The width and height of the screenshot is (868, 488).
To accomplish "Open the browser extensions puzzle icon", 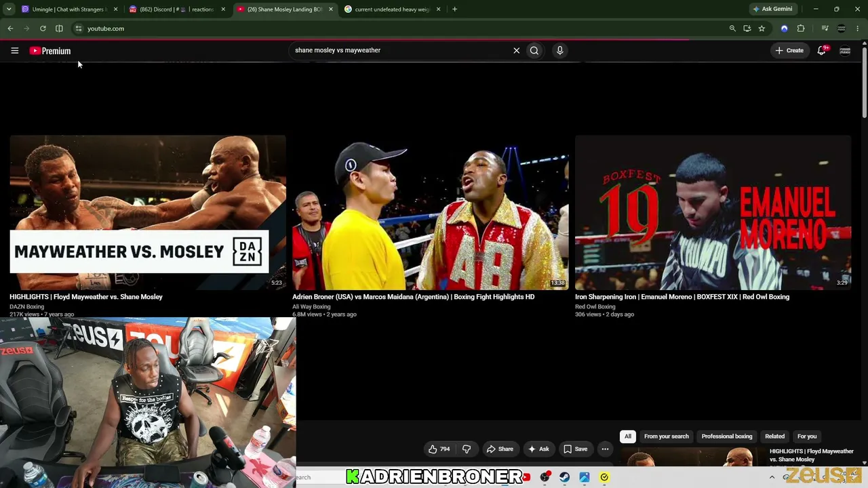I will (801, 28).
